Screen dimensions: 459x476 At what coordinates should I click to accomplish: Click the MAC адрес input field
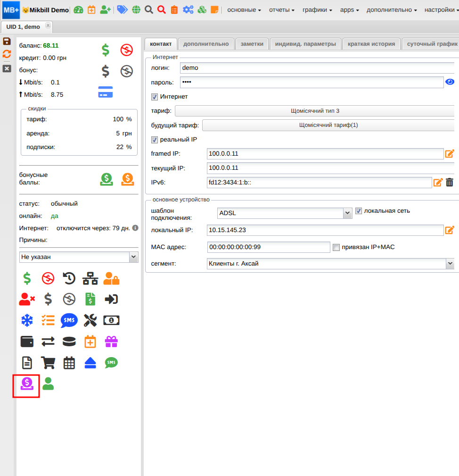tap(269, 247)
